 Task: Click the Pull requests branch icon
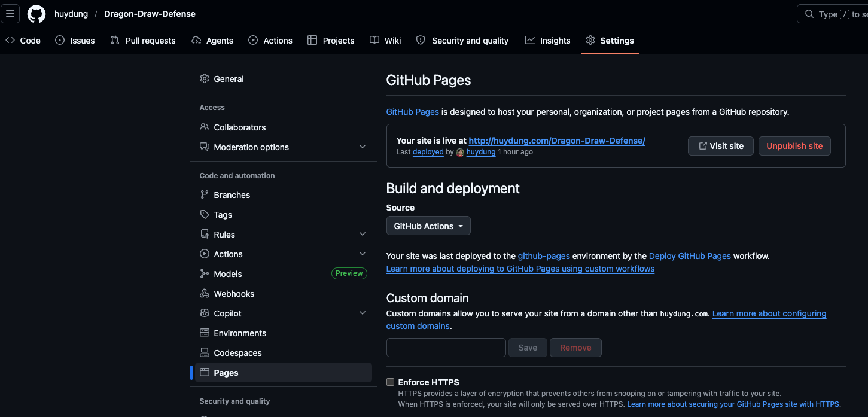tap(115, 40)
